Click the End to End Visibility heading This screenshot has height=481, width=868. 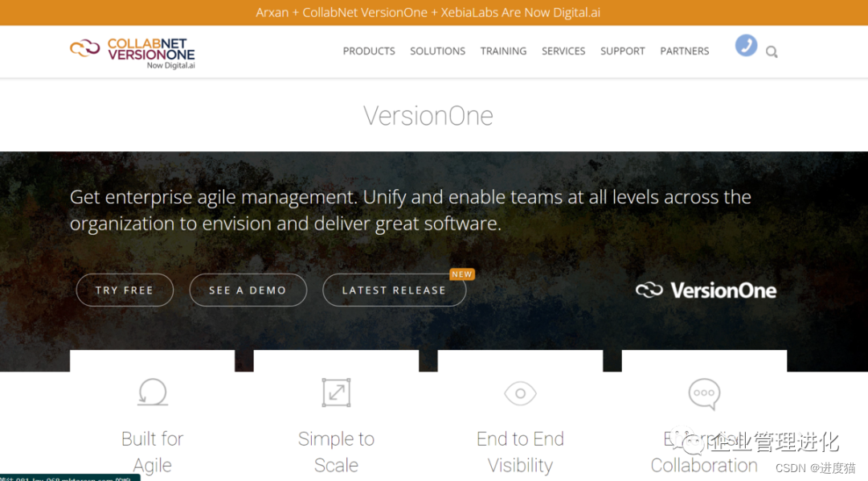click(520, 451)
